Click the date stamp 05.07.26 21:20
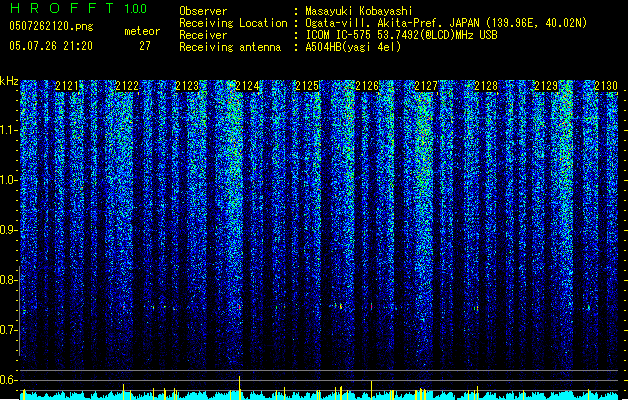 51,46
